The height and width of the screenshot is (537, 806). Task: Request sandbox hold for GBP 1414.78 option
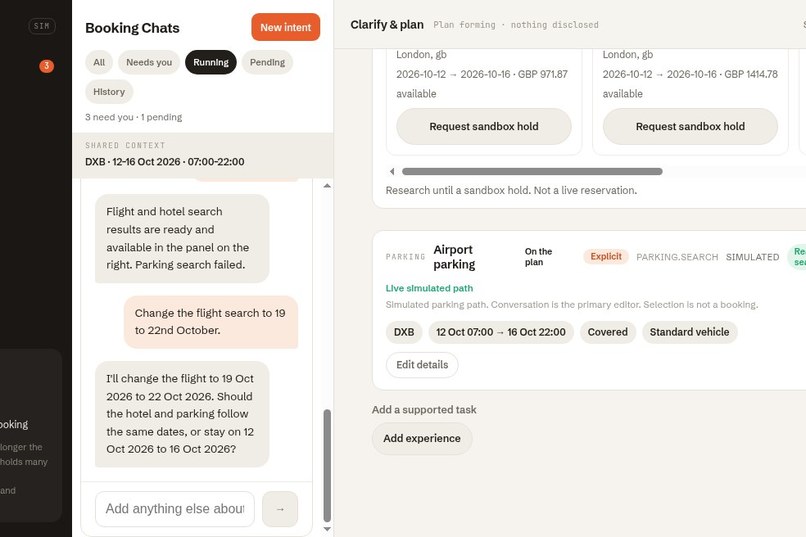point(690,126)
